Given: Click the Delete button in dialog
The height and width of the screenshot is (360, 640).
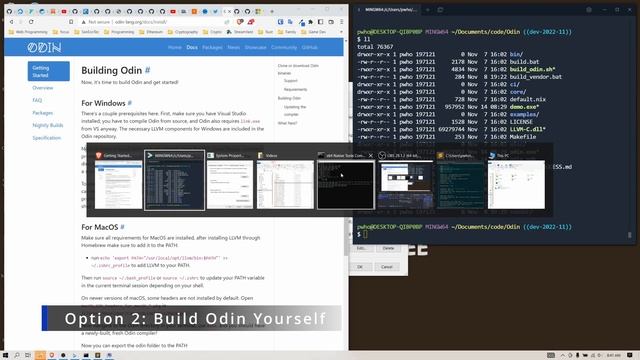Looking at the screenshot, I should (388, 248).
